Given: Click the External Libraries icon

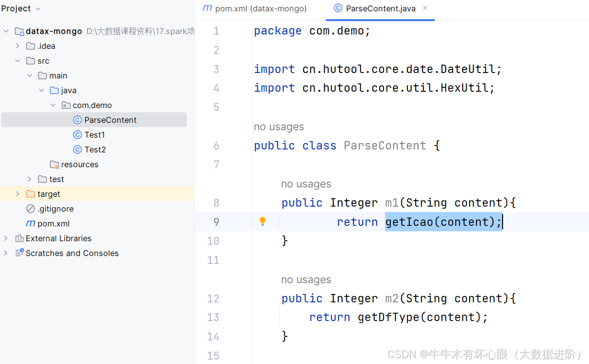Looking at the screenshot, I should pyautogui.click(x=19, y=238).
